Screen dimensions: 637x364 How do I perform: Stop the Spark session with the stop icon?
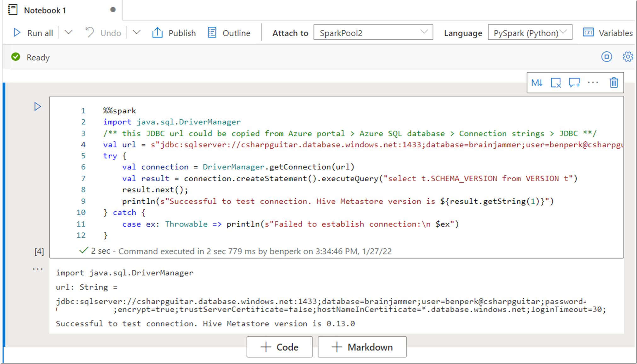[606, 57]
